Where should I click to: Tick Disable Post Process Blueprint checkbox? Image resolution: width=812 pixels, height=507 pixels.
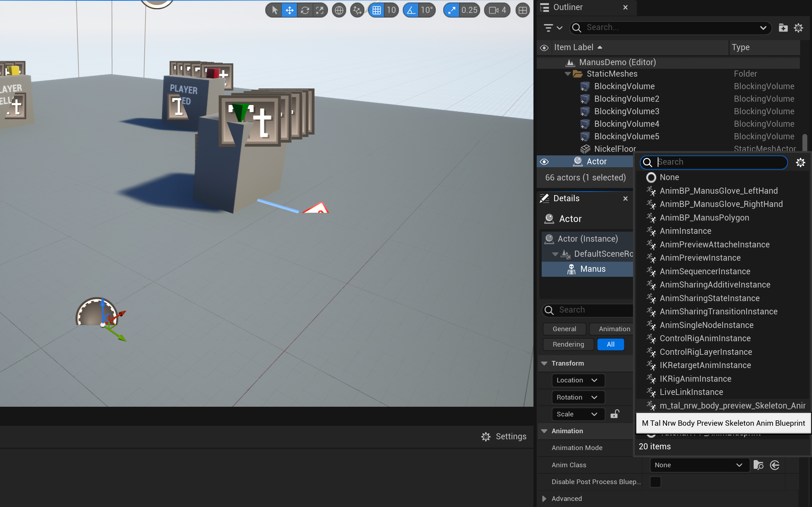(655, 482)
